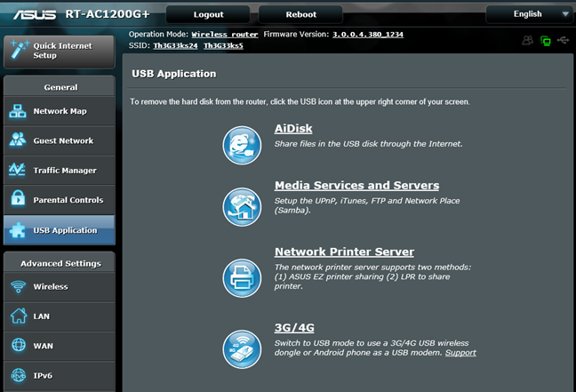Click the General section header
The height and width of the screenshot is (392, 576).
60,87
